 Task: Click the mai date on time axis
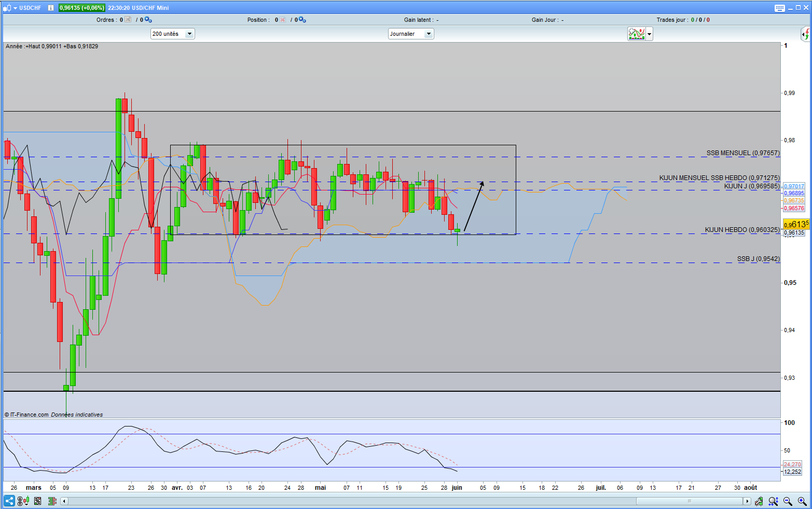click(320, 488)
